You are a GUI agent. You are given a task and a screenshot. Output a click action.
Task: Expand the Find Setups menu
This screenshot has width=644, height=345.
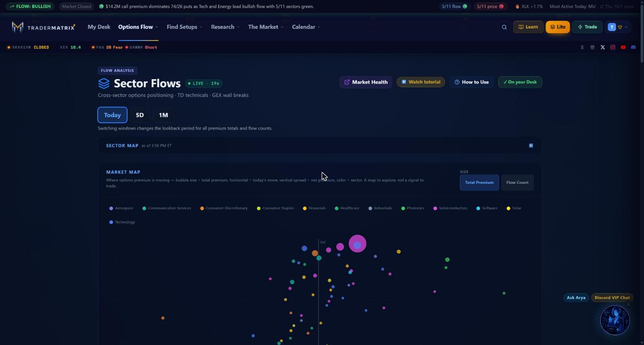[x=184, y=27]
